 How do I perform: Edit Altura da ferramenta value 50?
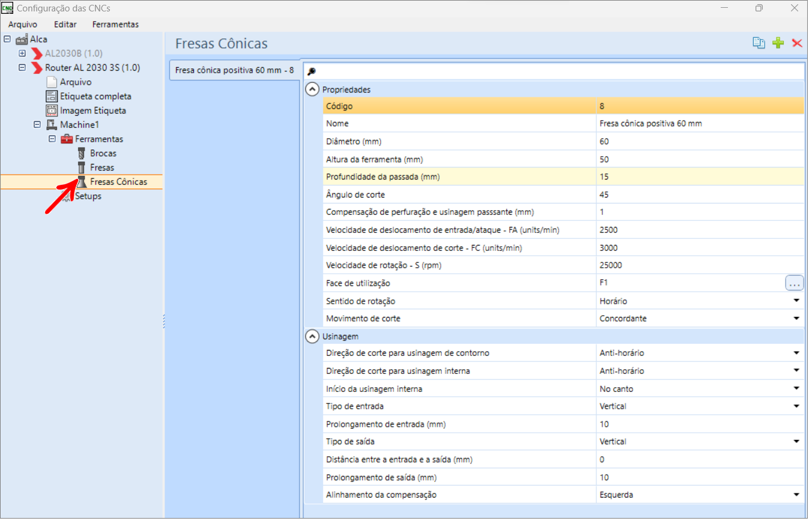[700, 159]
